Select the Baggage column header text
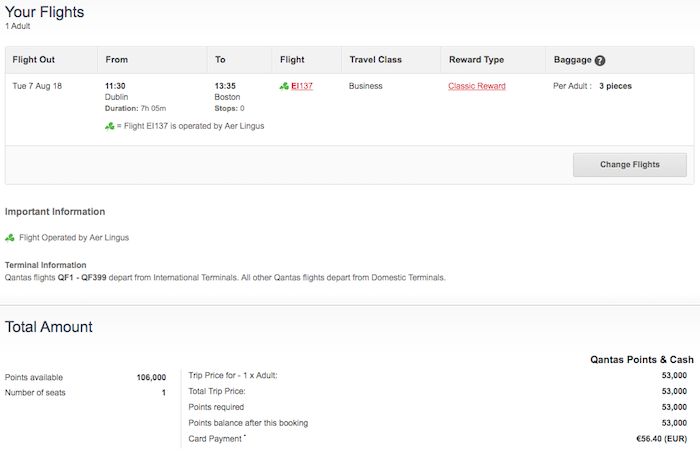Image resolution: width=700 pixels, height=452 pixels. [572, 60]
